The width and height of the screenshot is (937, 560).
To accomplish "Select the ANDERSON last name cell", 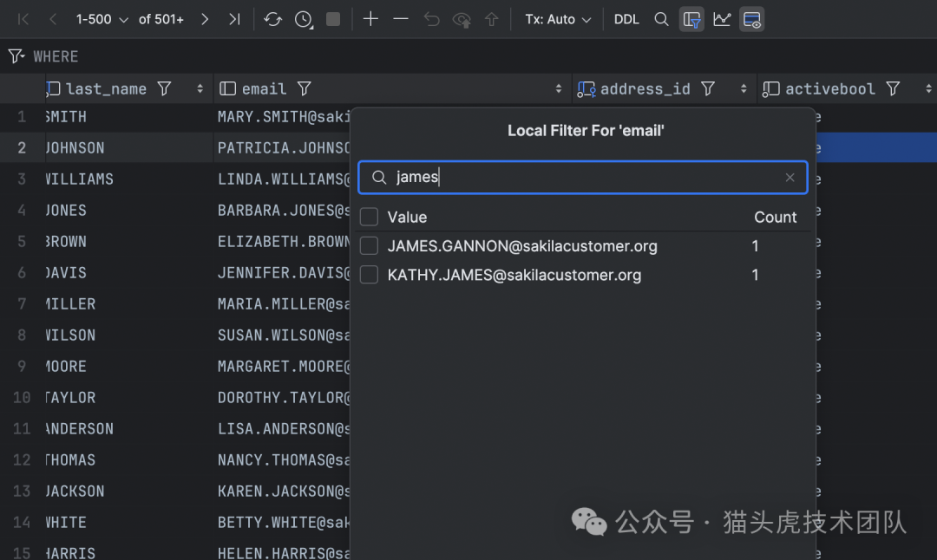I will tap(128, 428).
